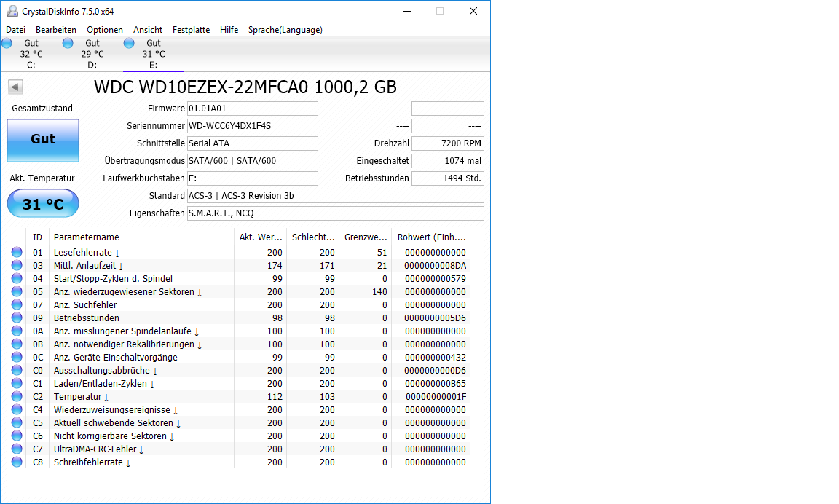
Task: Click the raw value 000000000432
Action: pos(435,357)
